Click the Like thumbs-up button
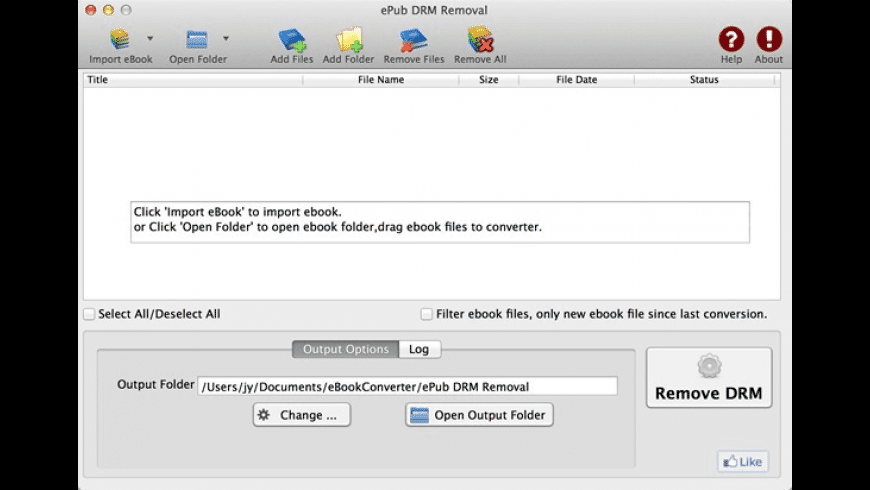 742,462
